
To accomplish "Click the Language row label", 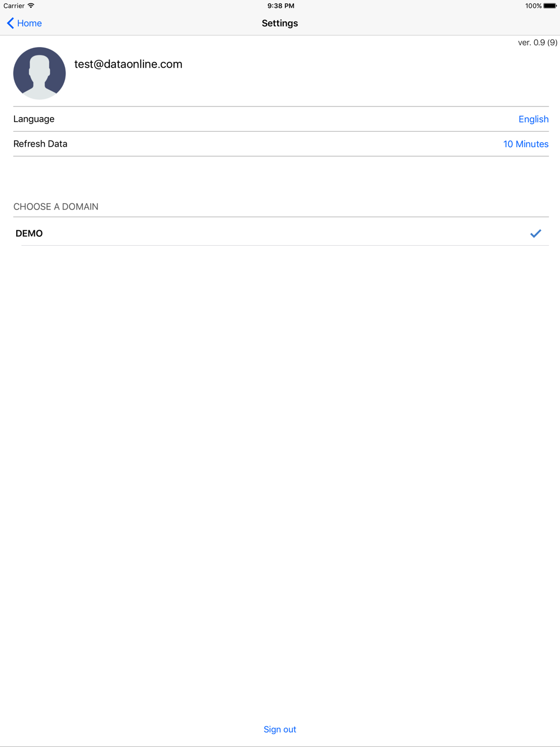I will (34, 119).
